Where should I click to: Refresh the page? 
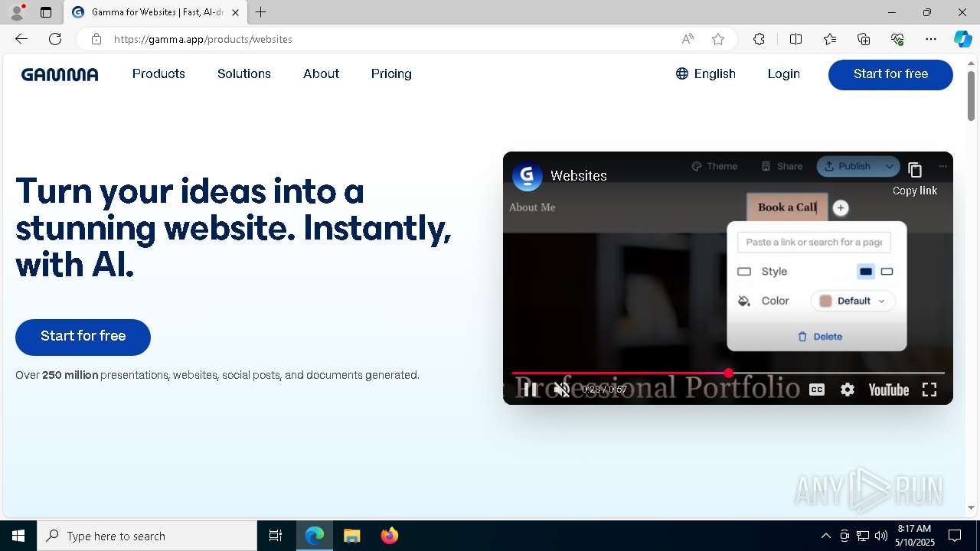55,39
